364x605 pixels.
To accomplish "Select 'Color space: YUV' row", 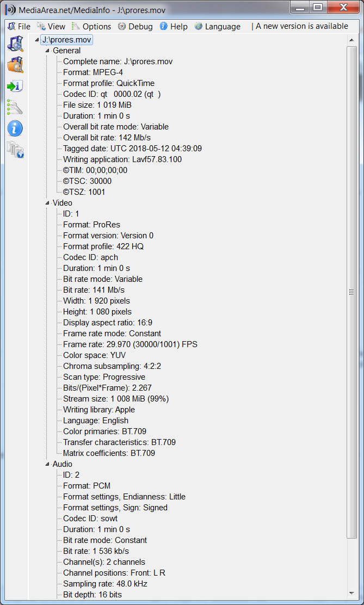I will click(94, 355).
